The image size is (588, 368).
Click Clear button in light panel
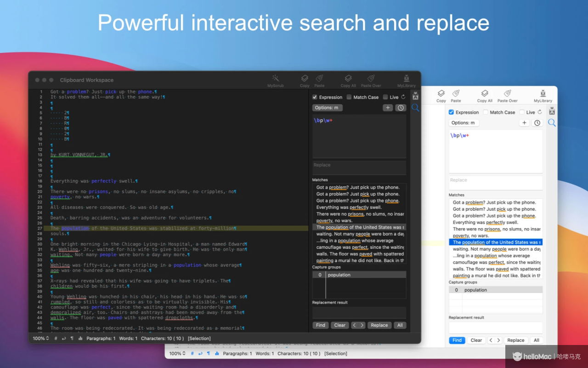476,340
